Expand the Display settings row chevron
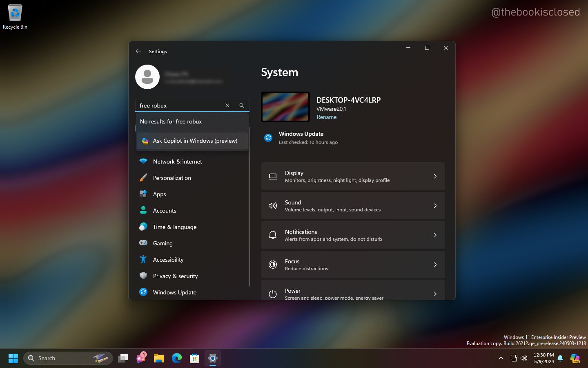Screen dimensions: 588x368 (435, 176)
